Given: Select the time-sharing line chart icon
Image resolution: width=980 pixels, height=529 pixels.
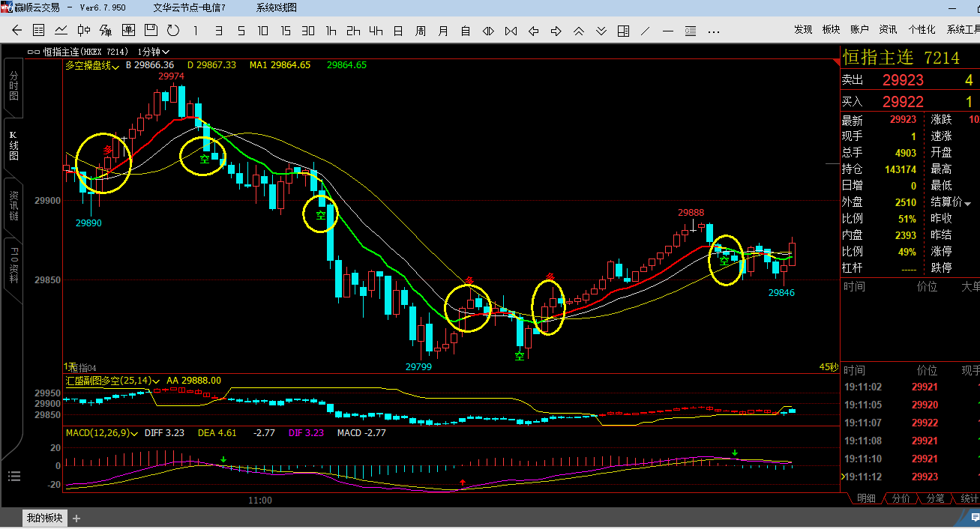Looking at the screenshot, I should [61, 31].
